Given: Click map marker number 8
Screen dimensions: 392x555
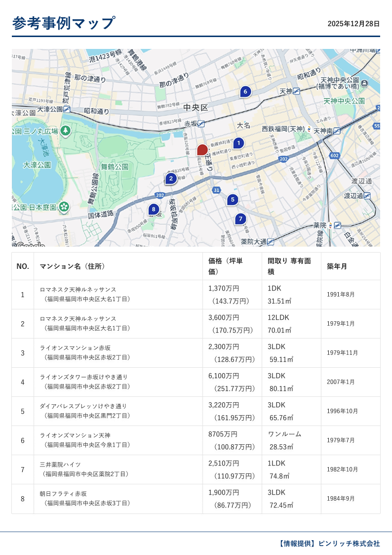Looking at the screenshot, I should tap(154, 209).
